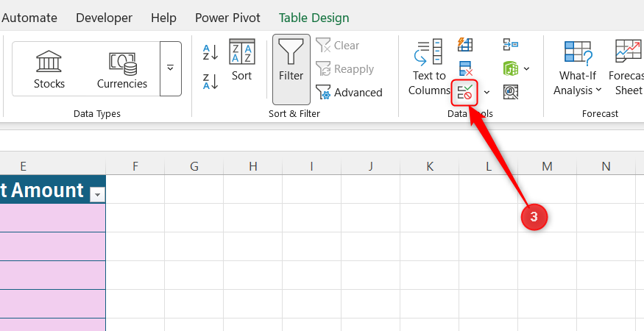Viewport: 644px width, 331px height.
Task: Open the Table Design tab
Action: click(314, 18)
